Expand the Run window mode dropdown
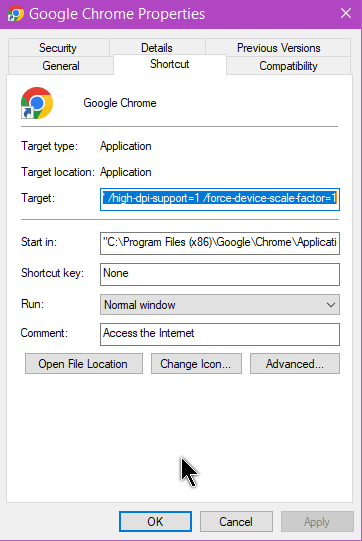The height and width of the screenshot is (541, 362). pyautogui.click(x=220, y=304)
